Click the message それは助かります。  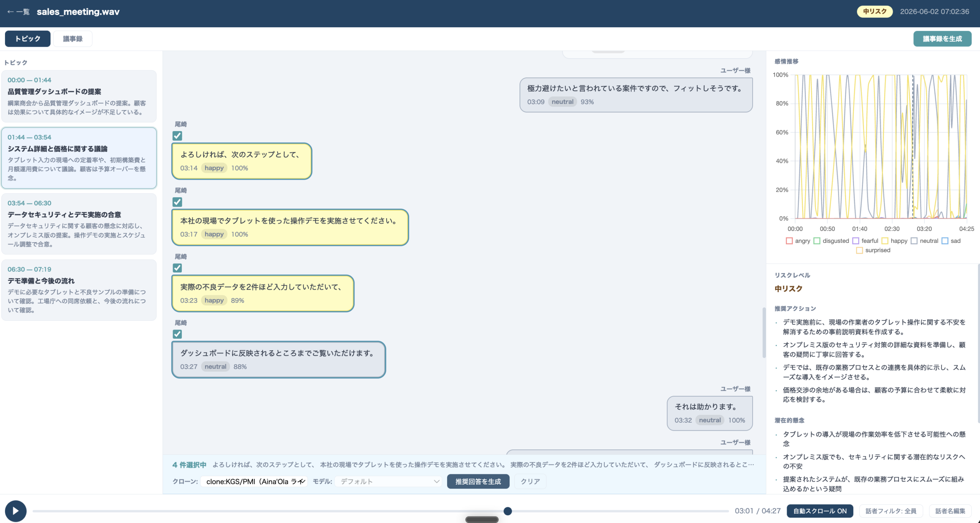pyautogui.click(x=710, y=413)
